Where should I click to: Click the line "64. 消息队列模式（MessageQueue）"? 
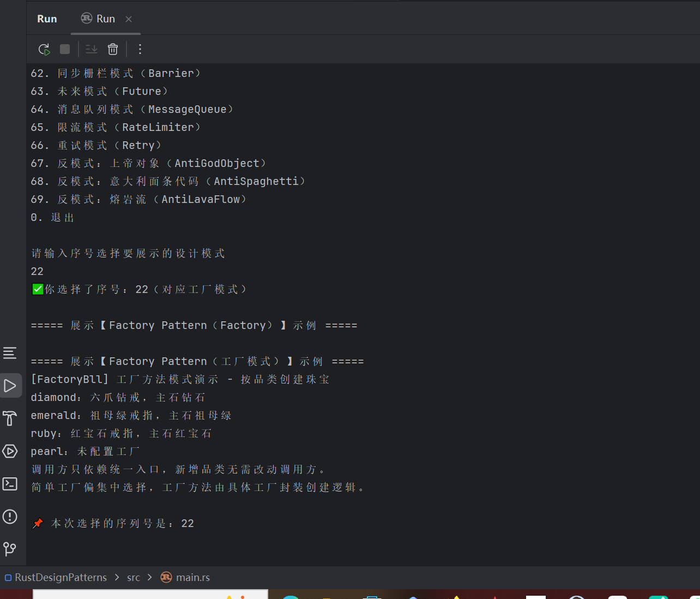pyautogui.click(x=132, y=109)
